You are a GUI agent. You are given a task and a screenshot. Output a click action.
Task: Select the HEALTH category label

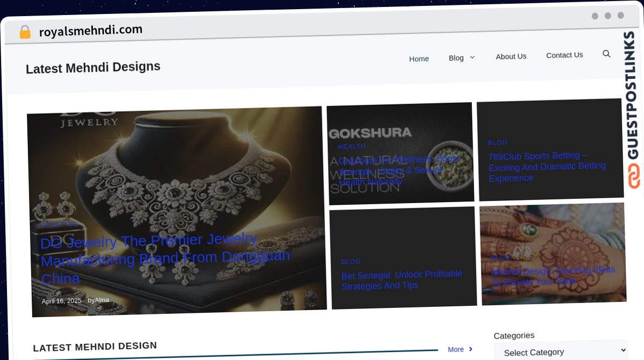[352, 146]
